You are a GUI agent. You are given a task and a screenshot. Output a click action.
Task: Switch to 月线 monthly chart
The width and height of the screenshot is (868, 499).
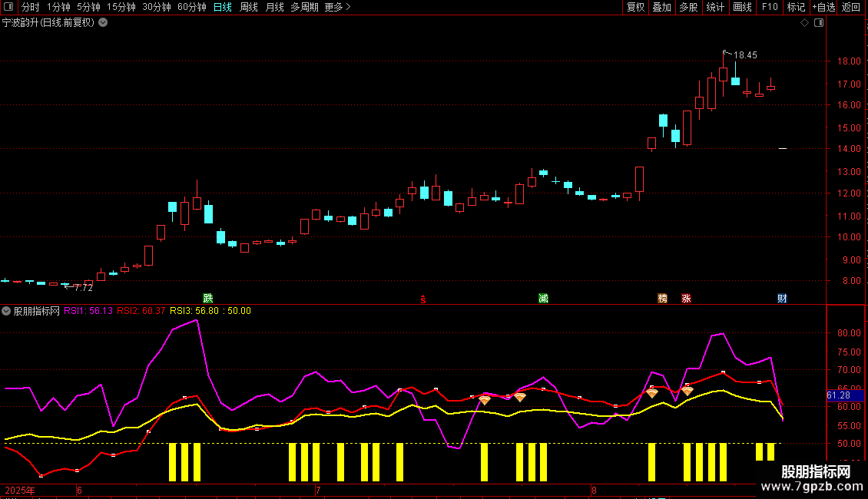274,7
